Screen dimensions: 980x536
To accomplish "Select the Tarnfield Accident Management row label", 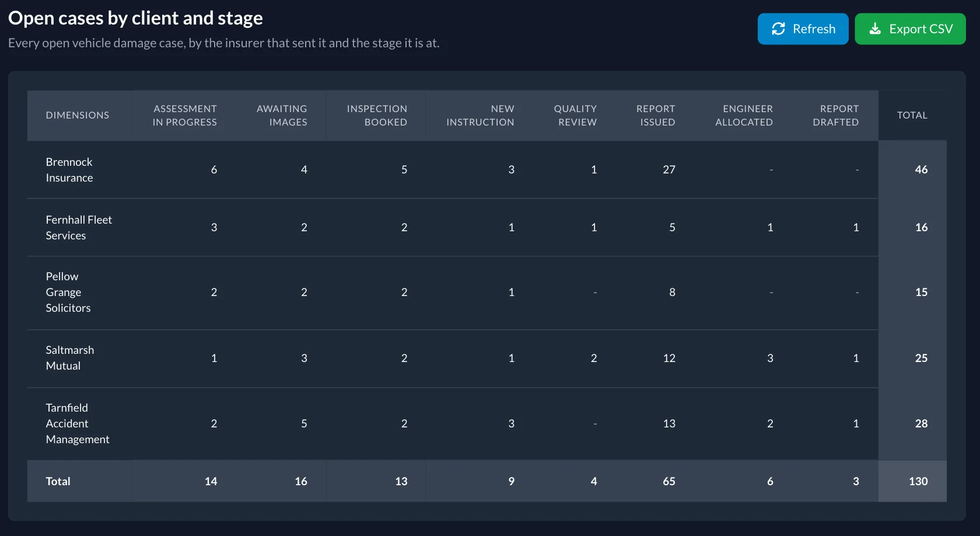I will coord(78,423).
